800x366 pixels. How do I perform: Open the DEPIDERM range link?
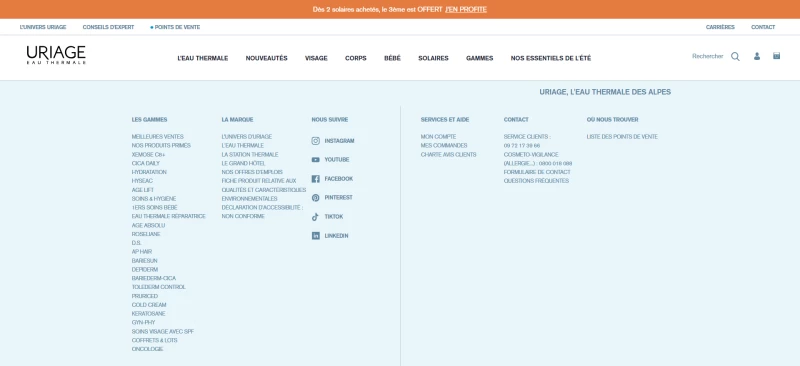145,270
